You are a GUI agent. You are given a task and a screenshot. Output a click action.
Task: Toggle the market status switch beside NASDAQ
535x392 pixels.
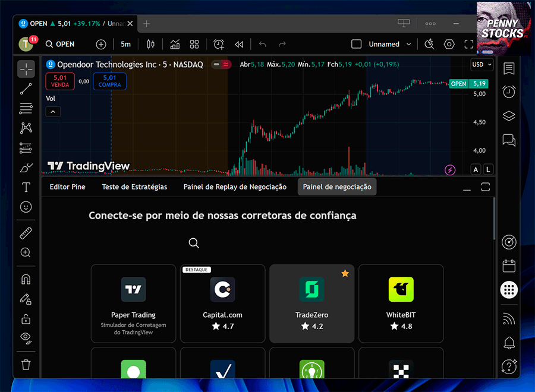click(222, 64)
